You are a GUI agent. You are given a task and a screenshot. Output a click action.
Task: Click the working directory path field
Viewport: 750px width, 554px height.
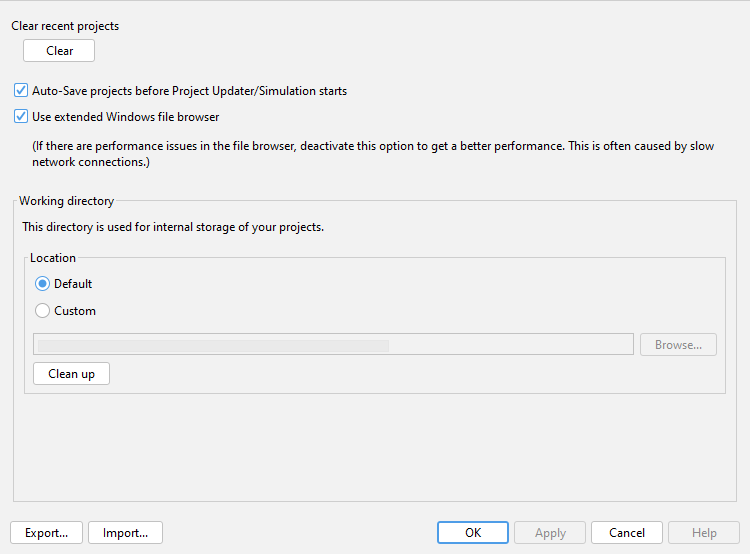[333, 345]
